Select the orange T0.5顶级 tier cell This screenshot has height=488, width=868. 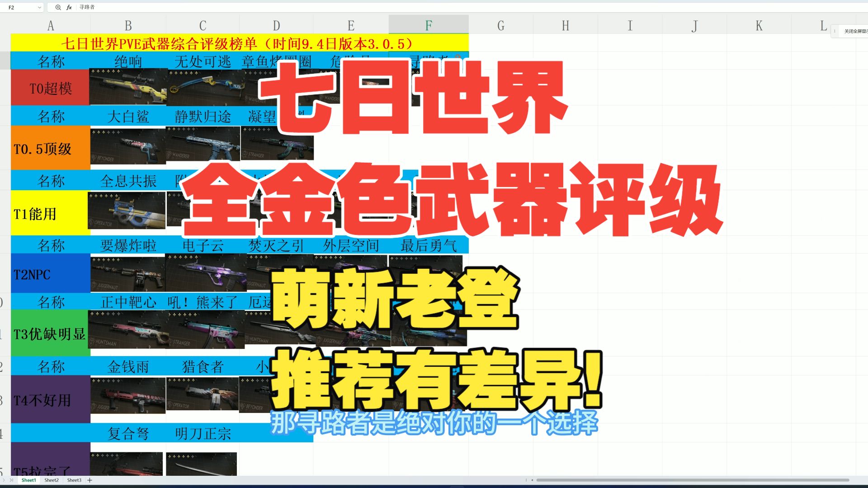pos(51,148)
